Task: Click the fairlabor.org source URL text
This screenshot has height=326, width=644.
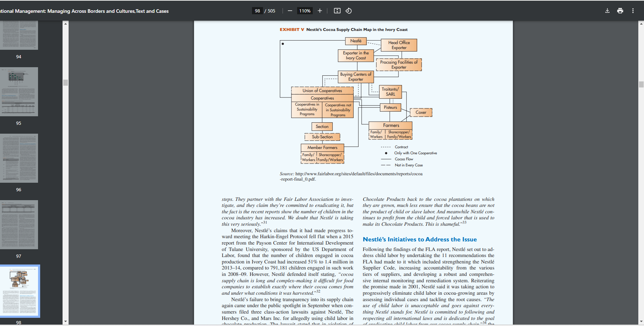Action: 351,176
